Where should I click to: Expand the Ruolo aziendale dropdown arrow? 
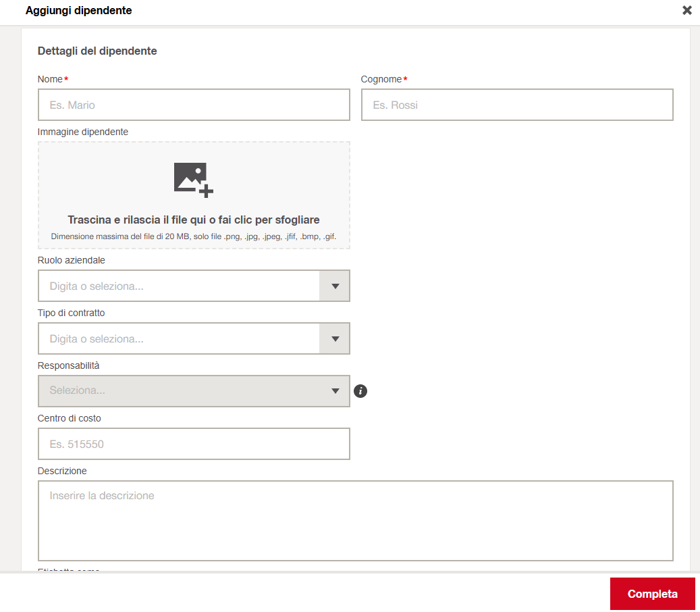coord(335,286)
